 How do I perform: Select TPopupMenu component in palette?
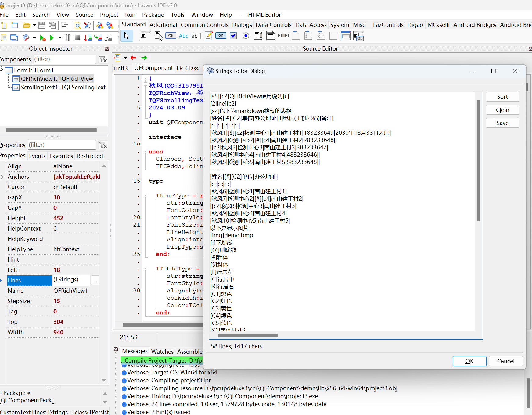158,36
